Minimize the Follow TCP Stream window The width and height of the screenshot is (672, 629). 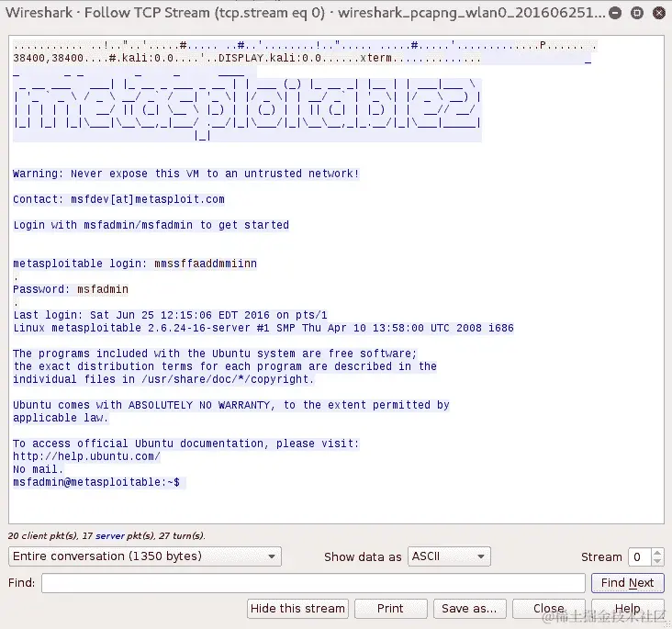[x=615, y=13]
